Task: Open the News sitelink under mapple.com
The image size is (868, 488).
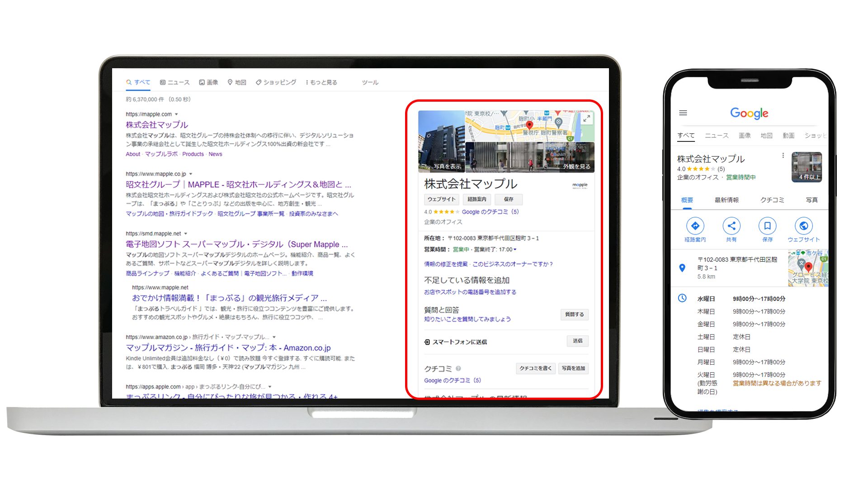Action: pos(215,154)
